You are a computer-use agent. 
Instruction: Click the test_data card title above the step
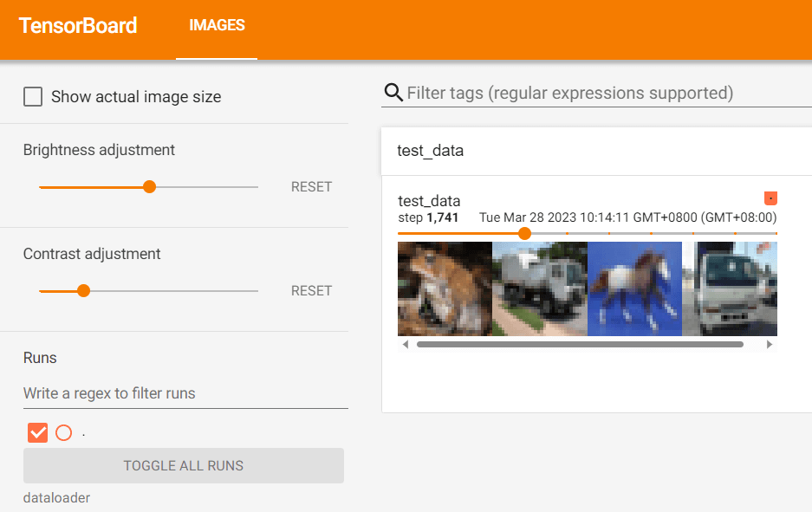coord(429,201)
